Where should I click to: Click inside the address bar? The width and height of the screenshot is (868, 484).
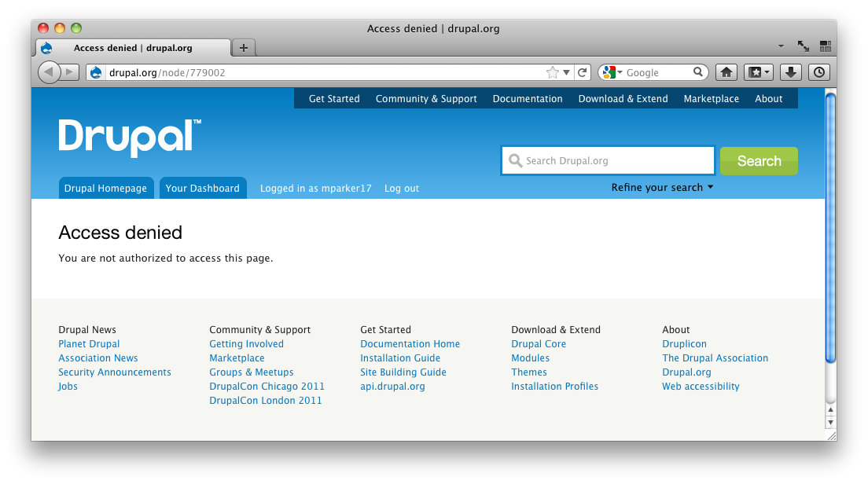(x=314, y=71)
